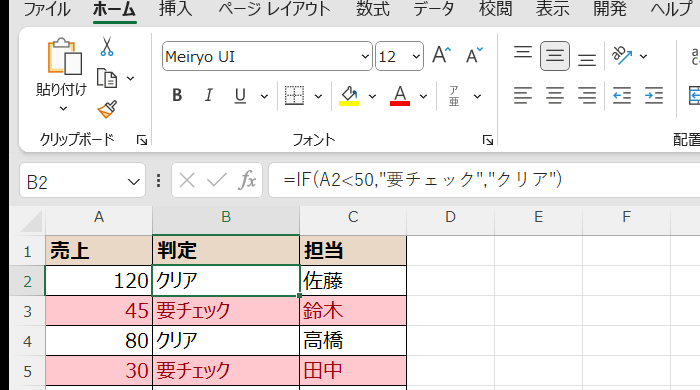Click in the formula bar text

click(423, 180)
